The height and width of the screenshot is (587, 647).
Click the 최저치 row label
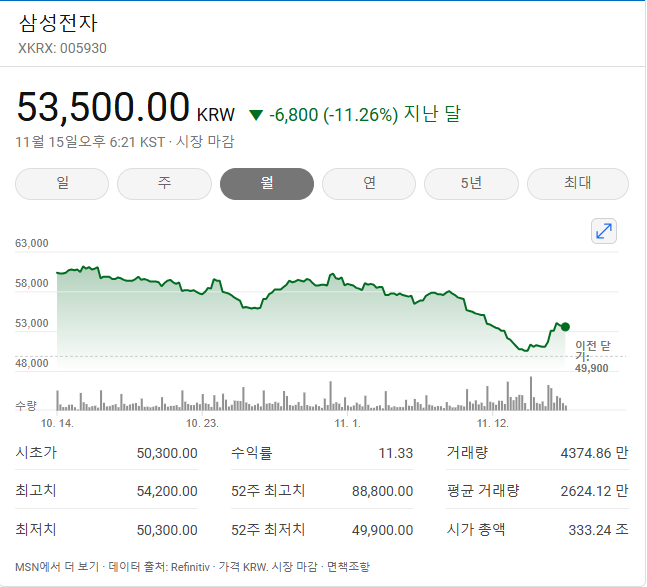[35, 530]
